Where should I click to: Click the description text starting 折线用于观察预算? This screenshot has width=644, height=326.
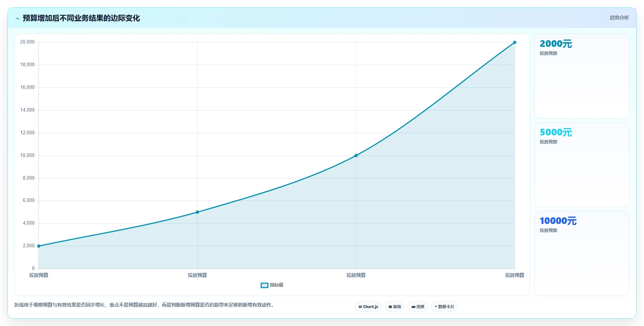click(x=145, y=305)
